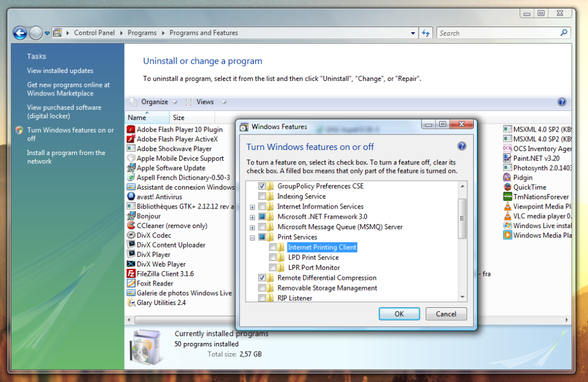Click the Programs breadcrumb in address bar
This screenshot has height=382, width=588.
click(x=142, y=33)
